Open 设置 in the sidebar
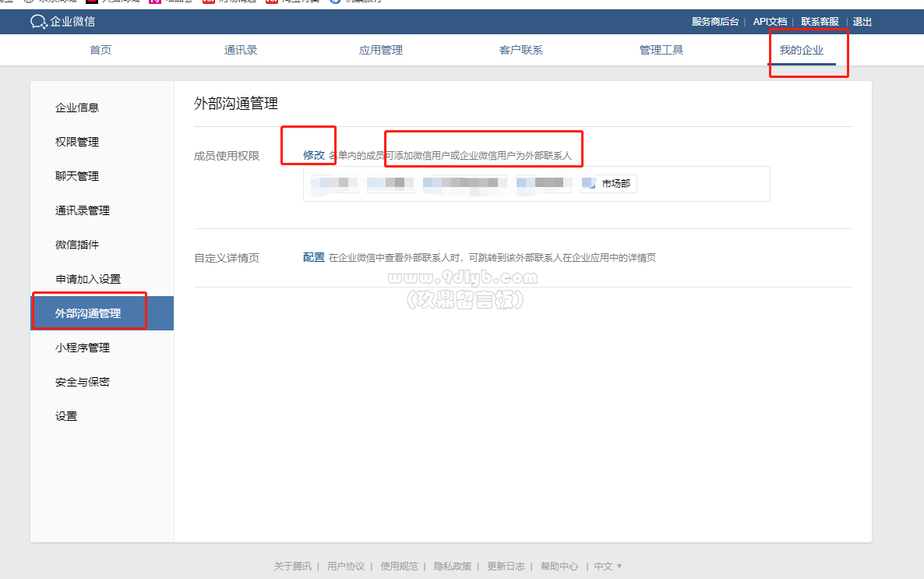 (x=66, y=415)
